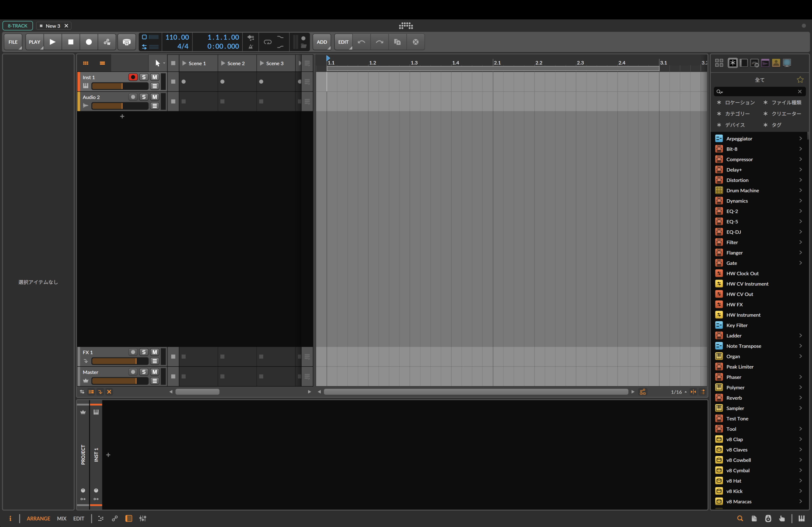Click the favorites star in browser

click(800, 80)
